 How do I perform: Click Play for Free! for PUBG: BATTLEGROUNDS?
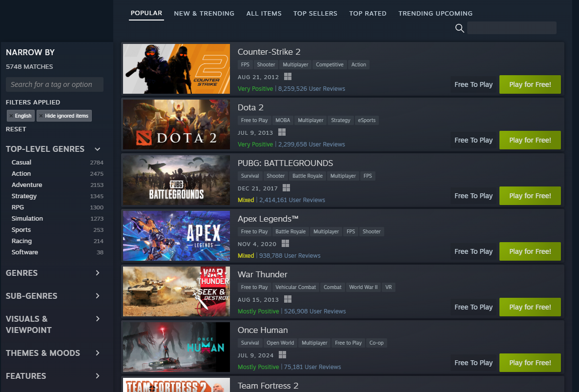click(530, 196)
